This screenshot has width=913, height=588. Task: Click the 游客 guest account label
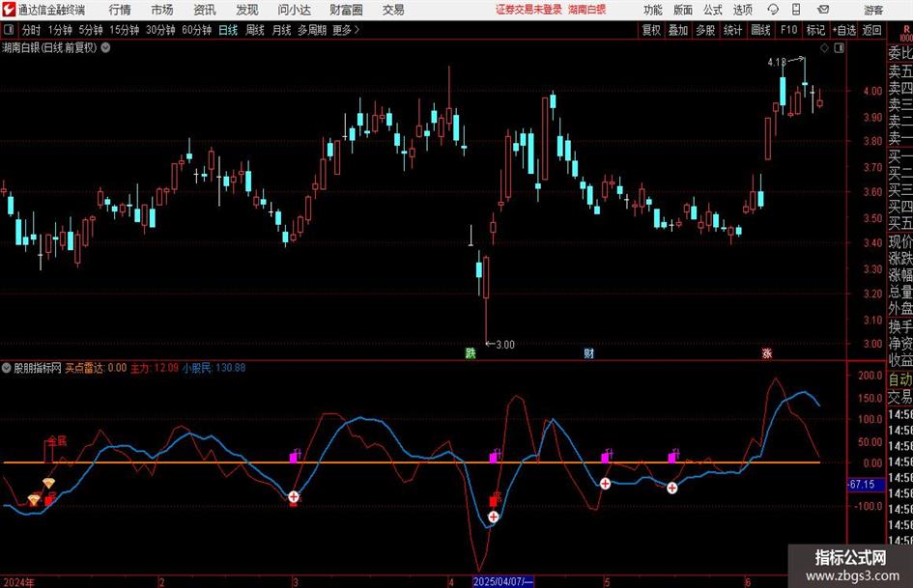tap(873, 10)
